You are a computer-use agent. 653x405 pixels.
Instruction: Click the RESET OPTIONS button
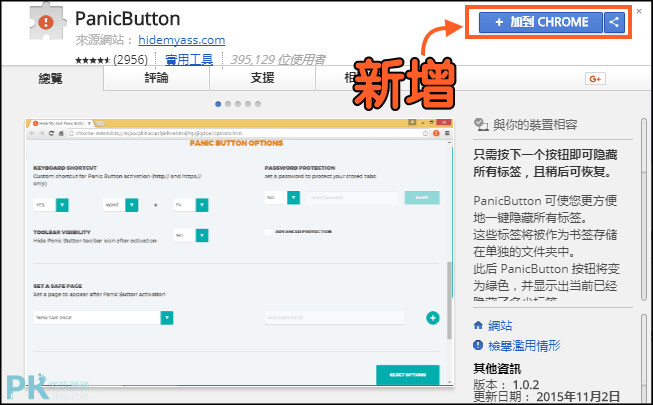[408, 375]
